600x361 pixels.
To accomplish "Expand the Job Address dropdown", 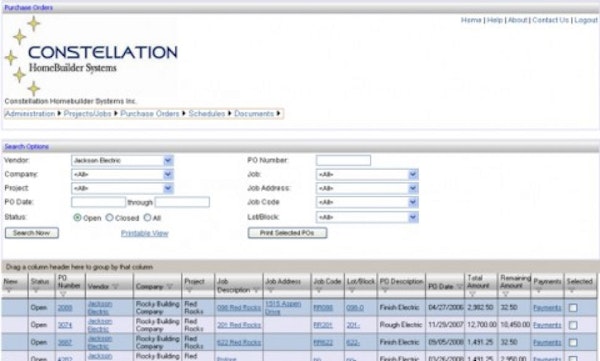I will pos(367,188).
